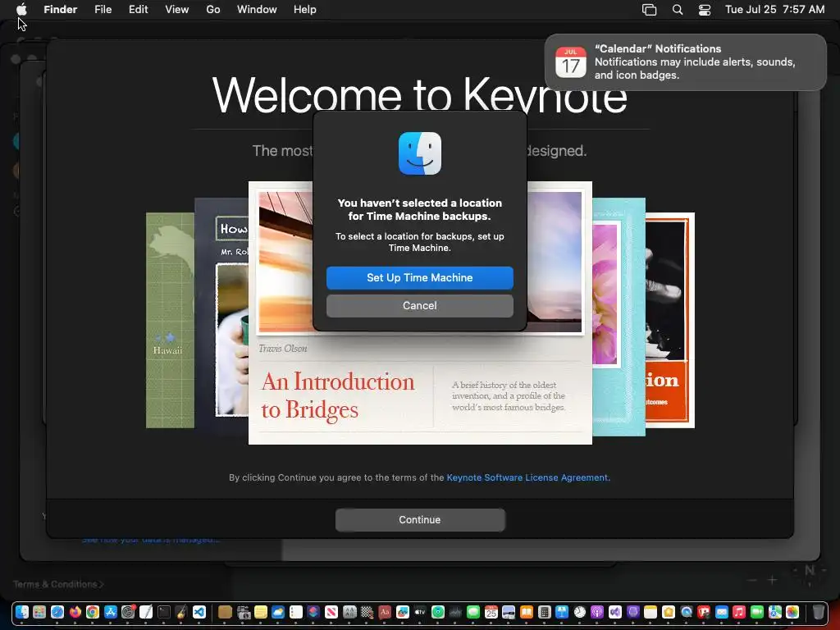
Task: Open Photo Booth from the Dock
Action: click(x=704, y=612)
